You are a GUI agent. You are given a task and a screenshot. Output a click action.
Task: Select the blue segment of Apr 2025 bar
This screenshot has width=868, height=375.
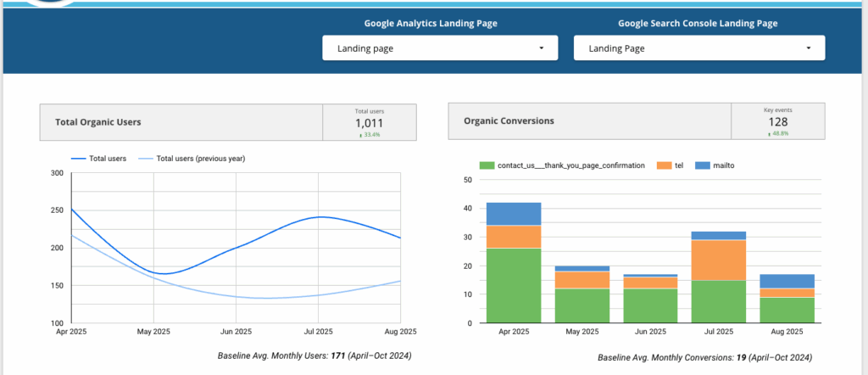coord(514,214)
